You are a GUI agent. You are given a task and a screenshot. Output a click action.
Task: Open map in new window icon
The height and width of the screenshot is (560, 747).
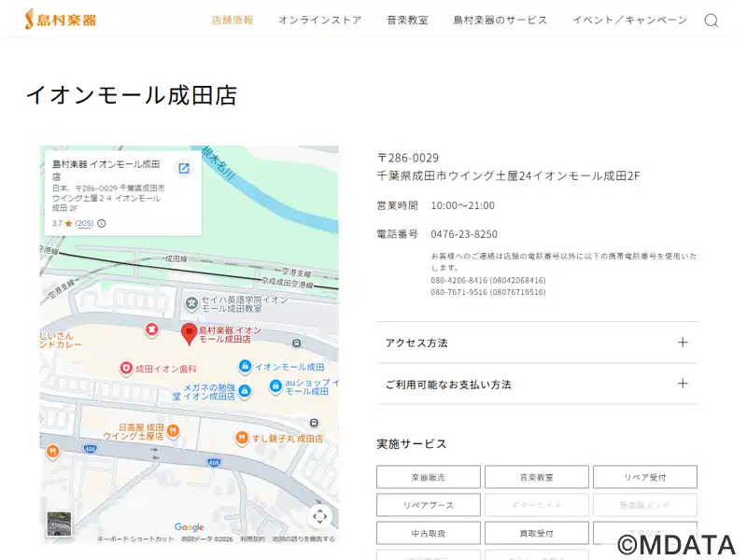(x=184, y=168)
